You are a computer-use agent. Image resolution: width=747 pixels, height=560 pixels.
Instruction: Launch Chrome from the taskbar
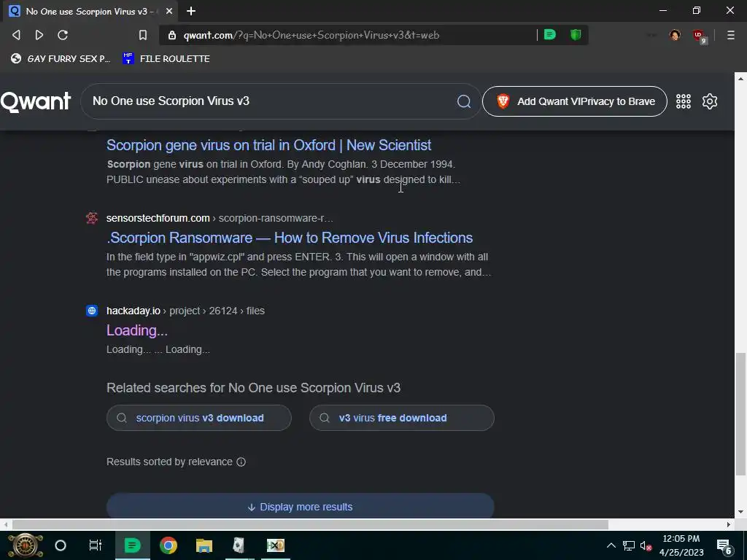click(169, 545)
